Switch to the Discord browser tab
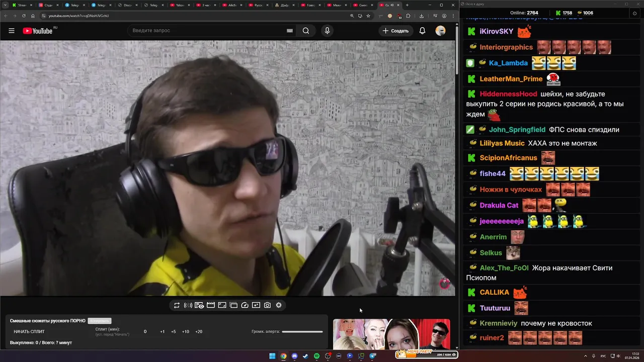The image size is (644, 362). (127, 5)
